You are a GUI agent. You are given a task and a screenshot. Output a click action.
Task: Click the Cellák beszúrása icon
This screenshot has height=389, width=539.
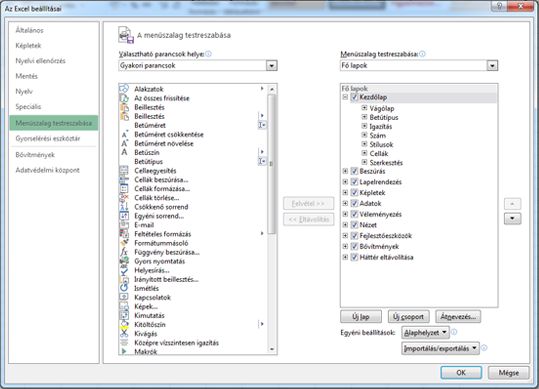coord(124,179)
